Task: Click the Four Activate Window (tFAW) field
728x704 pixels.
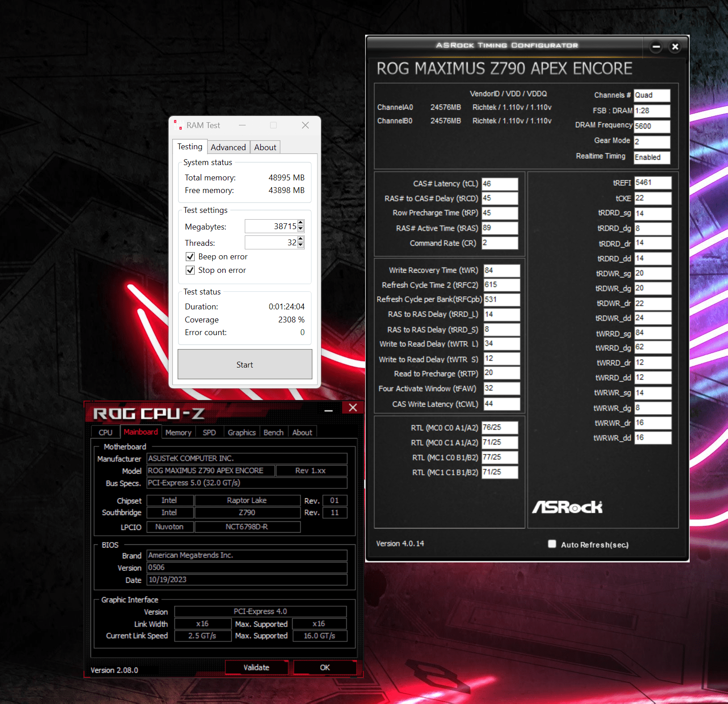Action: tap(502, 388)
